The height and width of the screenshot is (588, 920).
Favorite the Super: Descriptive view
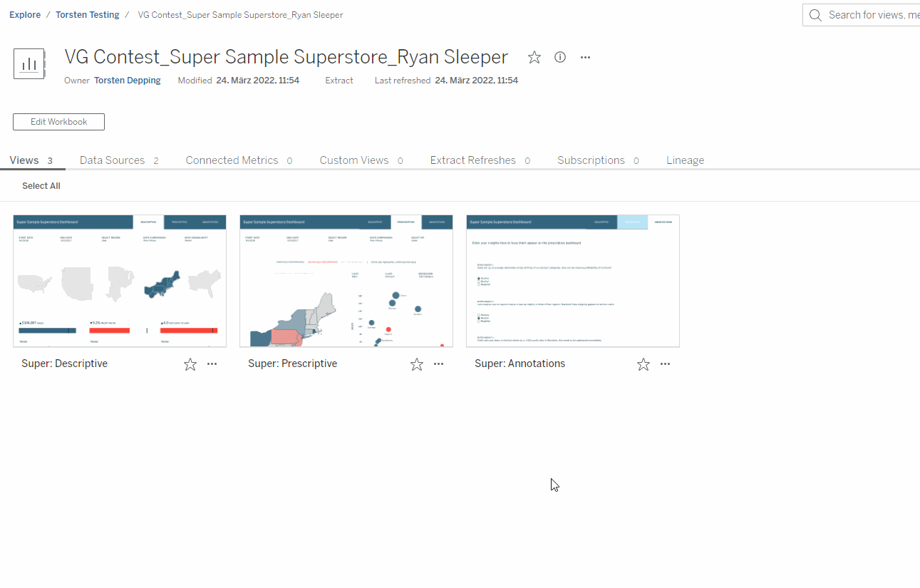coord(190,364)
